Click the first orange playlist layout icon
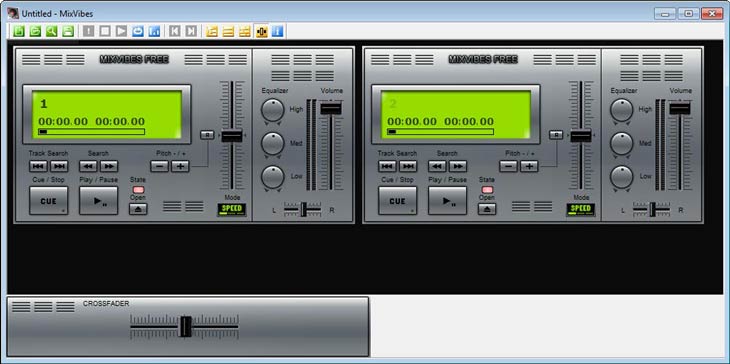The width and height of the screenshot is (730, 364). [212, 31]
